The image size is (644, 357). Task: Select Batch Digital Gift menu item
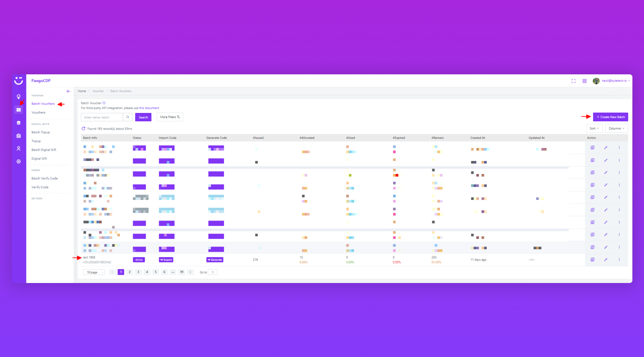(x=44, y=150)
